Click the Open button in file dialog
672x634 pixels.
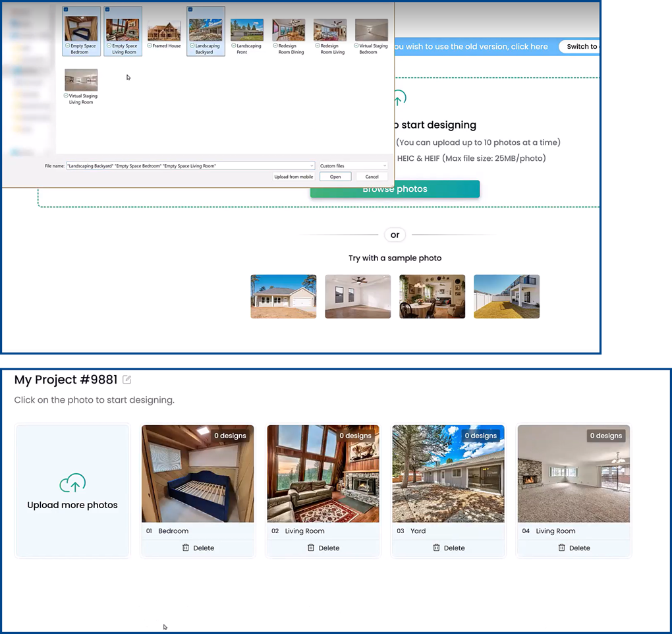(335, 177)
